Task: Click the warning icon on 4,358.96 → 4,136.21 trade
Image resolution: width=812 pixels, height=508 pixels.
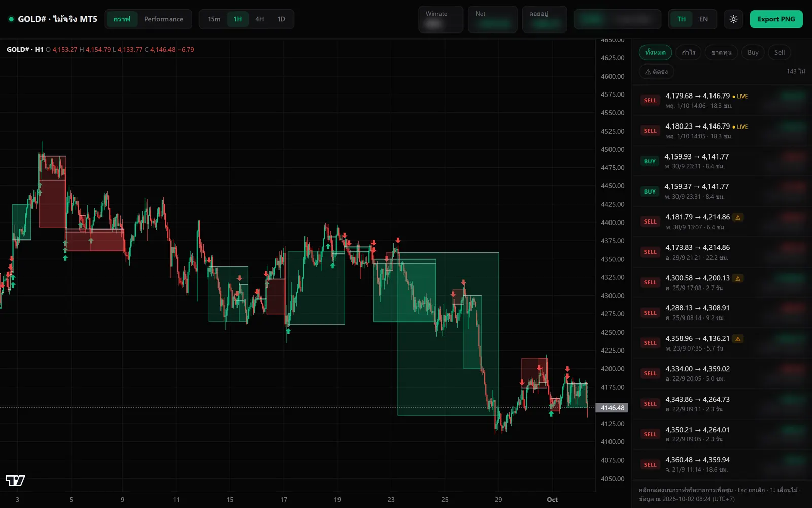Action: (x=738, y=339)
